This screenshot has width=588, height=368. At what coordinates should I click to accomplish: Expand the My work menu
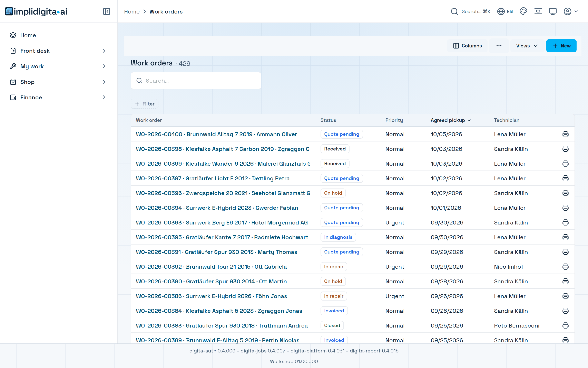point(58,66)
